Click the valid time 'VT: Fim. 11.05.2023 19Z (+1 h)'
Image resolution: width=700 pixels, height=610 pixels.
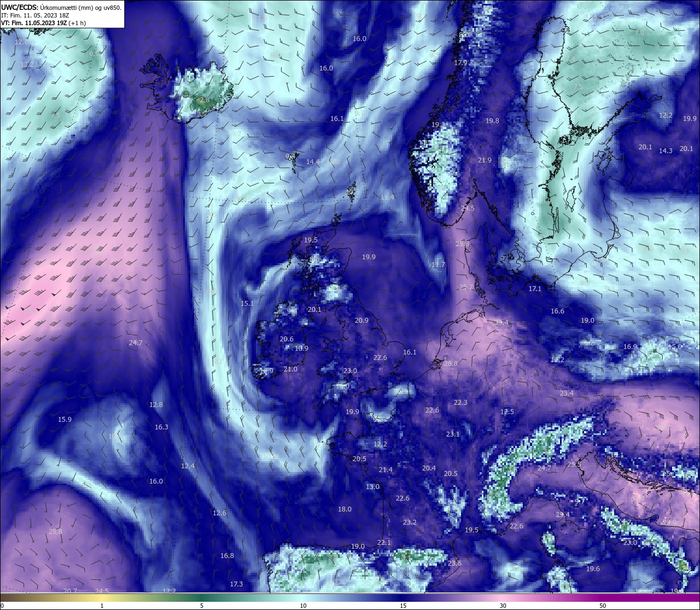(43, 23)
